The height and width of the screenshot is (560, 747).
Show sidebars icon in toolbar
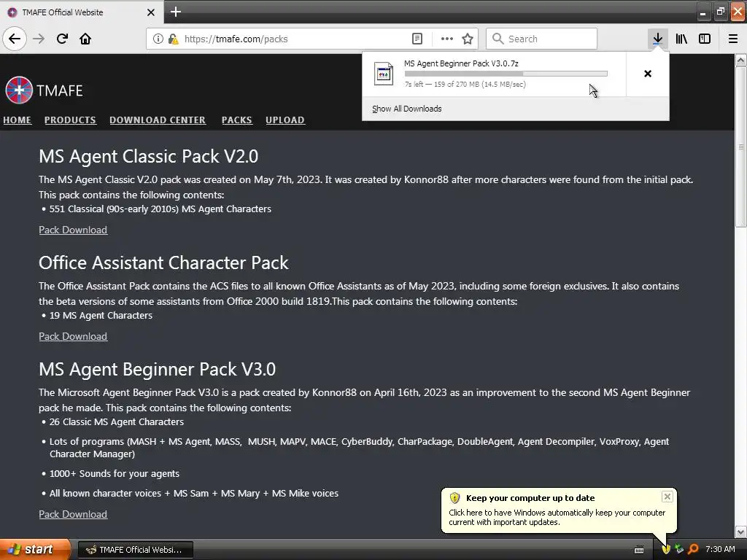click(705, 39)
